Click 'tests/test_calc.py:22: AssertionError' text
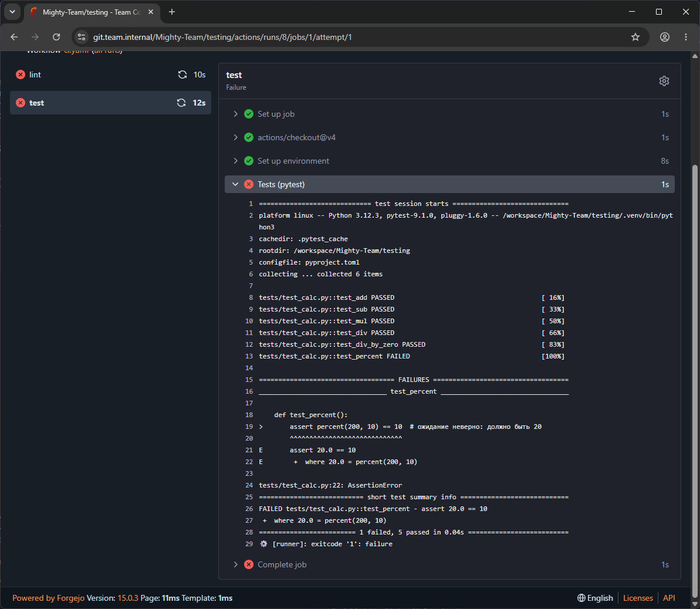The image size is (700, 609). point(330,485)
